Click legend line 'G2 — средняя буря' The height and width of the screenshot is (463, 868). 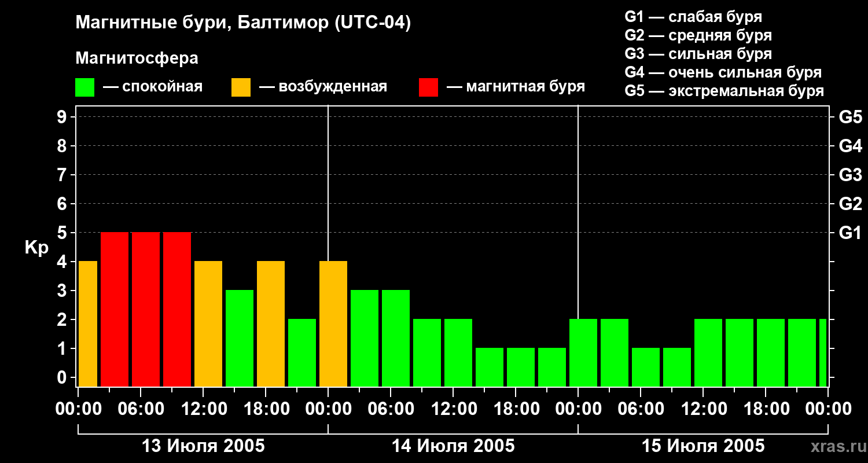698,35
